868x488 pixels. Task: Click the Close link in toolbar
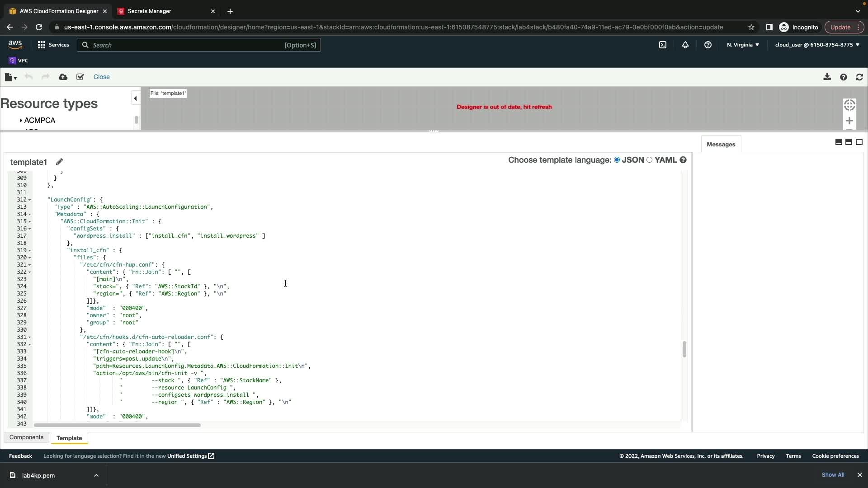pyautogui.click(x=101, y=77)
